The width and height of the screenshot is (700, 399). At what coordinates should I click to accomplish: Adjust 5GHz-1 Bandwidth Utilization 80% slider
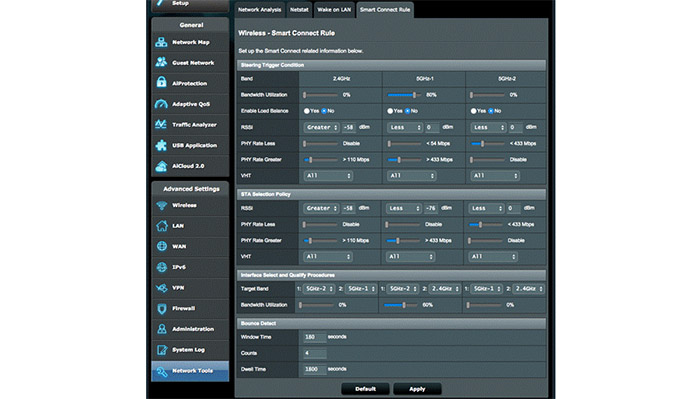coord(404,95)
